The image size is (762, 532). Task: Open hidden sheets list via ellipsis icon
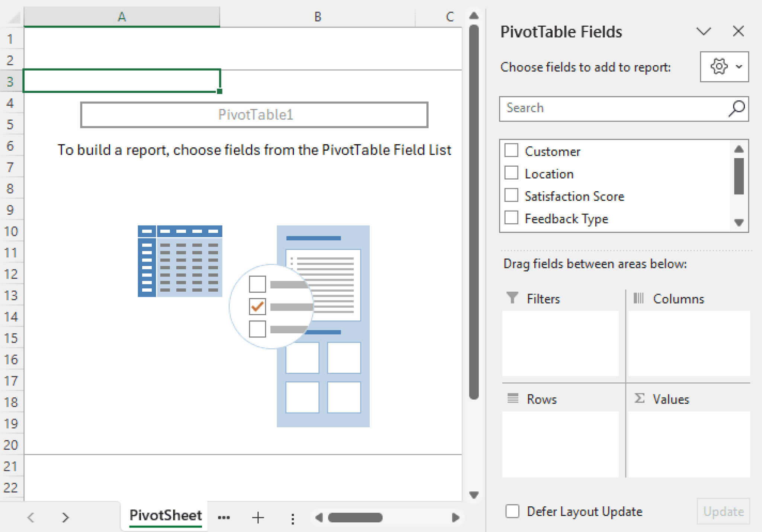tap(224, 517)
